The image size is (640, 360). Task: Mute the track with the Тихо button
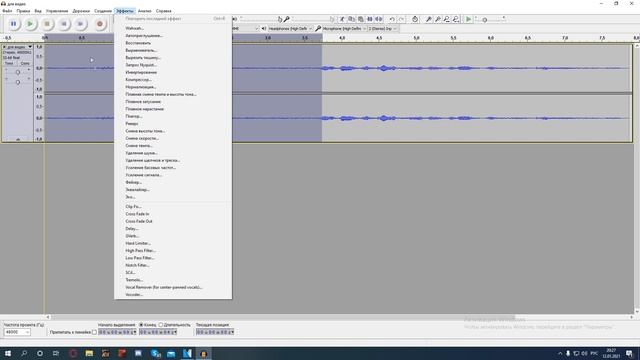9,63
